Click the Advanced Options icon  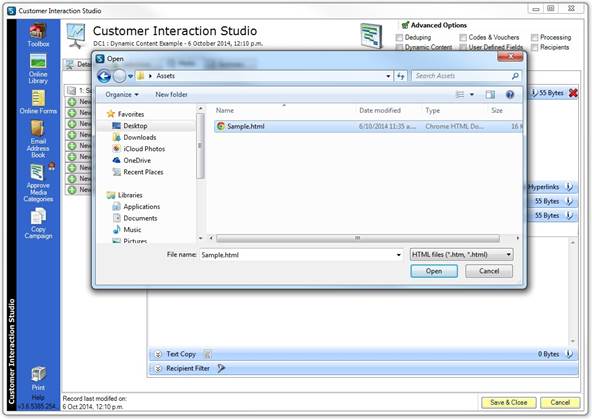[405, 25]
